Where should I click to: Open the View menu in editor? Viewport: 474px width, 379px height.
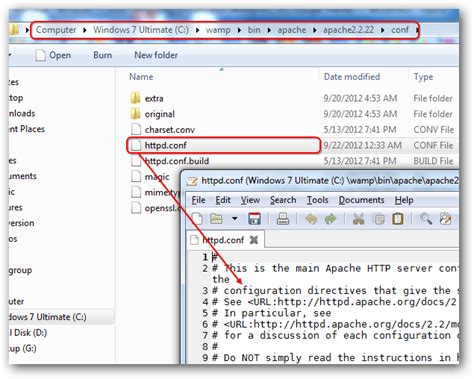[250, 200]
